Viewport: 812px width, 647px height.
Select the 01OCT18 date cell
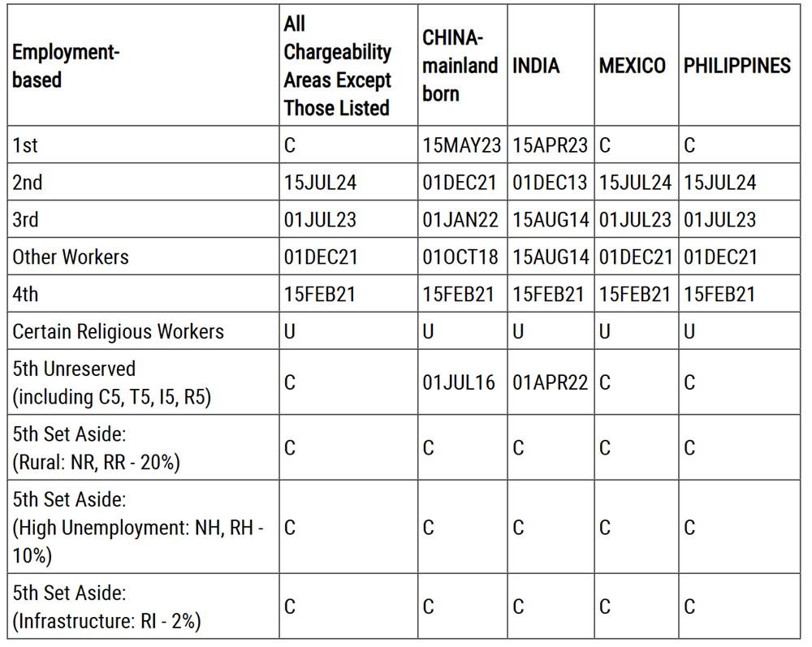coord(460,257)
